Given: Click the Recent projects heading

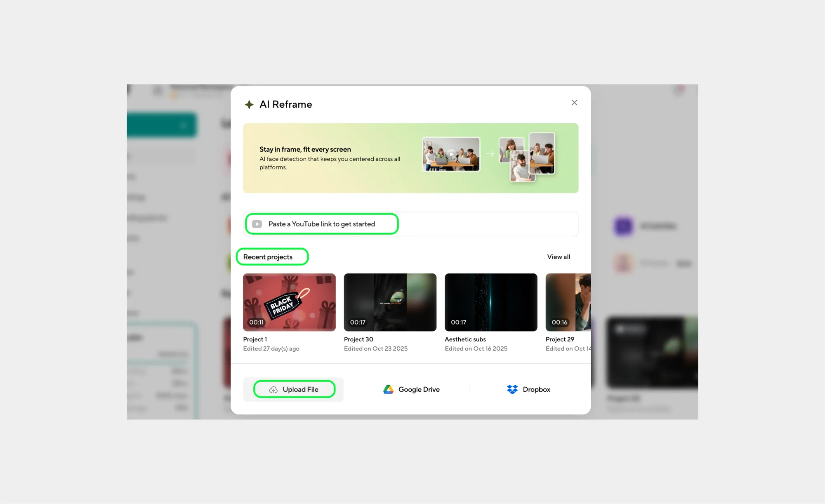Looking at the screenshot, I should [x=268, y=257].
